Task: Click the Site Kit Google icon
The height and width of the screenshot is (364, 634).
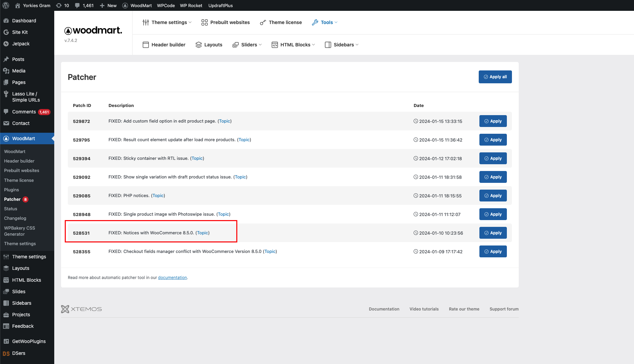Action: click(6, 32)
